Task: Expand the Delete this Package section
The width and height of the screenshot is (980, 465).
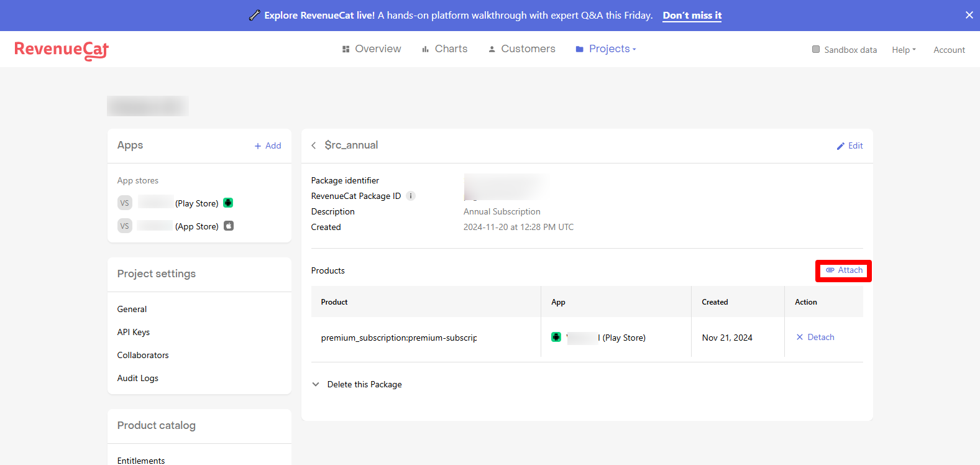Action: pyautogui.click(x=357, y=384)
